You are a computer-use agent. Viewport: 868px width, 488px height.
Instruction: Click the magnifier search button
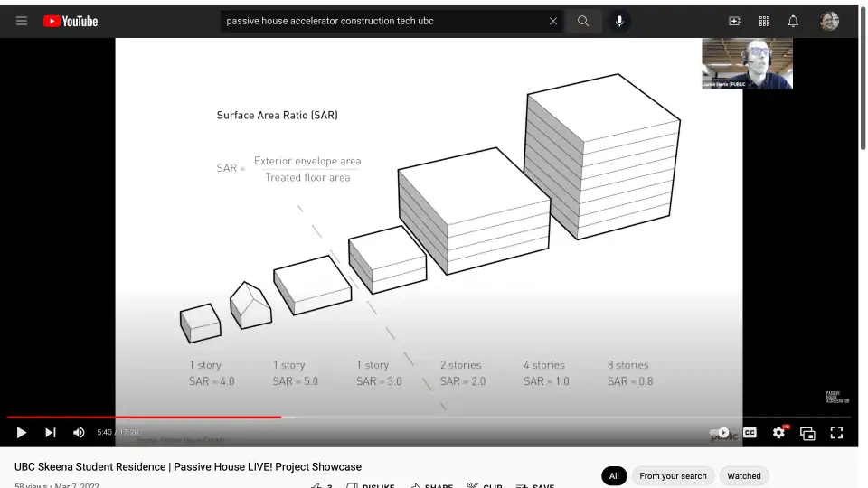pos(583,21)
